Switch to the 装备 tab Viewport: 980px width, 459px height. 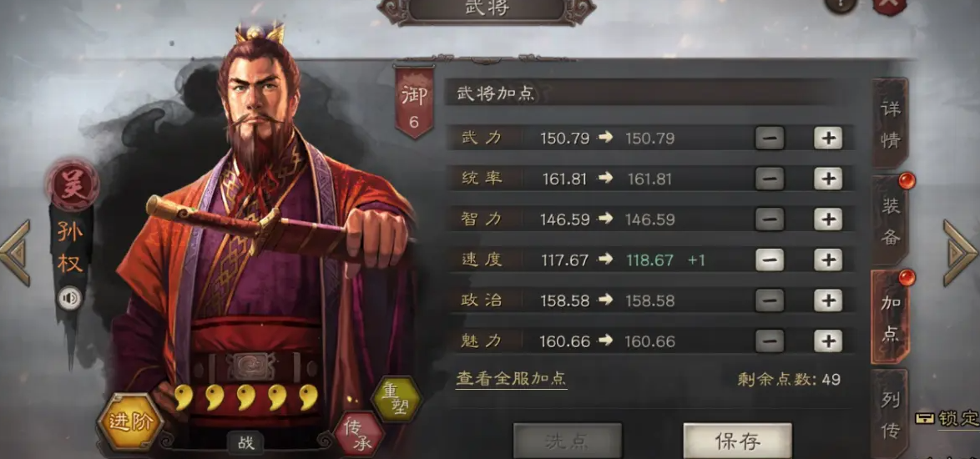click(890, 220)
